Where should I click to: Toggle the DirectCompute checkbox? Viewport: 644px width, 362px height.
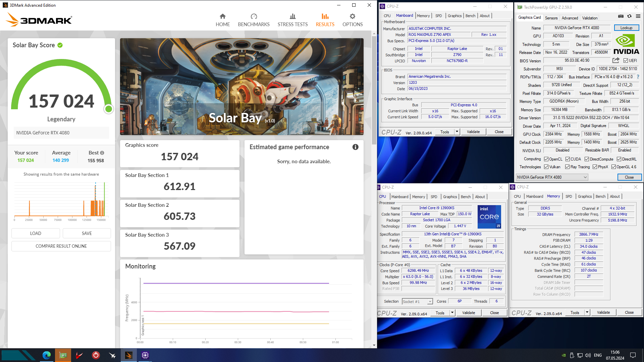click(x=587, y=159)
